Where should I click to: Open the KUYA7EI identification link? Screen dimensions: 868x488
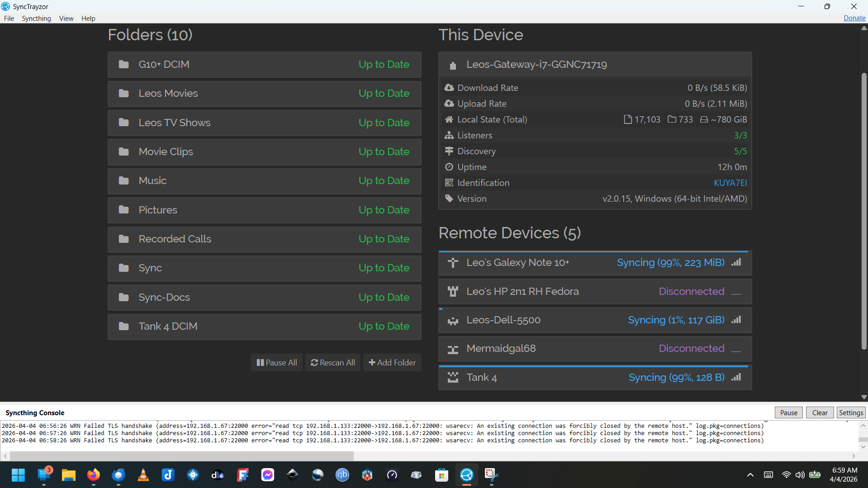point(730,183)
